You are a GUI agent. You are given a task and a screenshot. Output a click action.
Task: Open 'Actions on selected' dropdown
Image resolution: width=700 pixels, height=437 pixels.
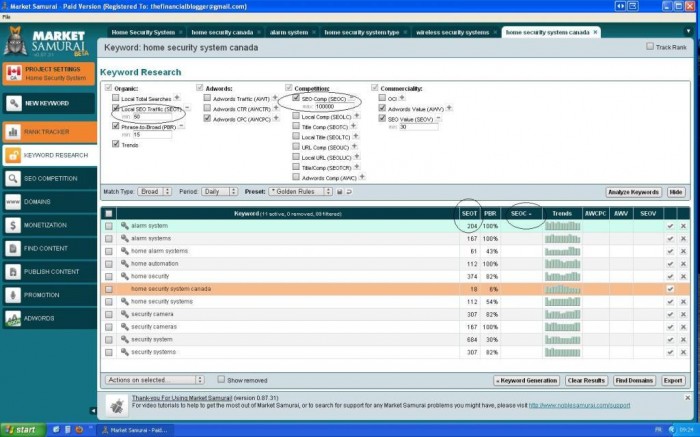coord(154,380)
